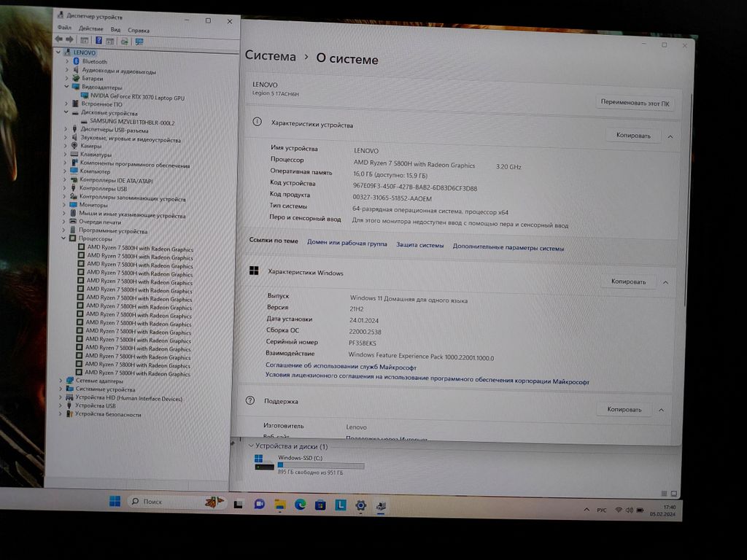This screenshot has width=747, height=560.
Task: Open File Explorer from the taskbar
Action: click(279, 505)
